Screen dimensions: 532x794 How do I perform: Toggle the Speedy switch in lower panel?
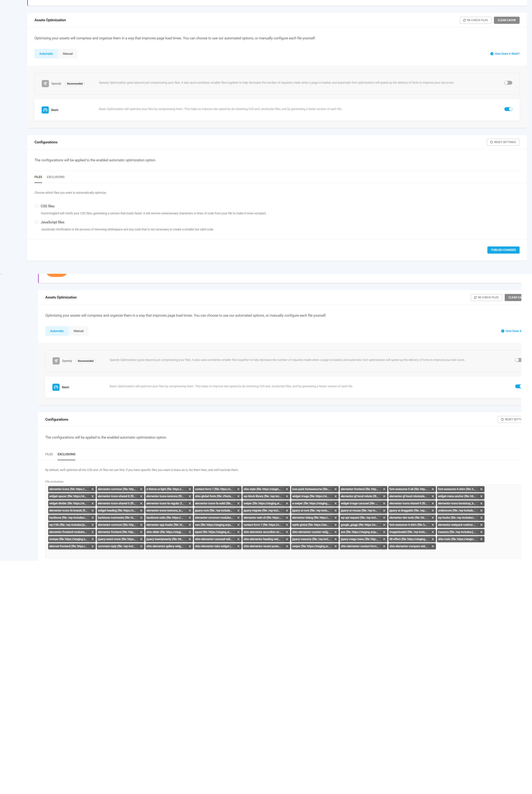click(518, 360)
